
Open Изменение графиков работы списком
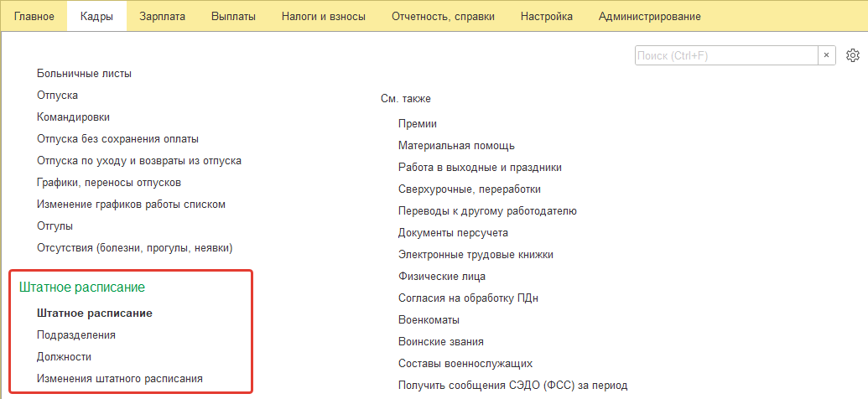131,205
